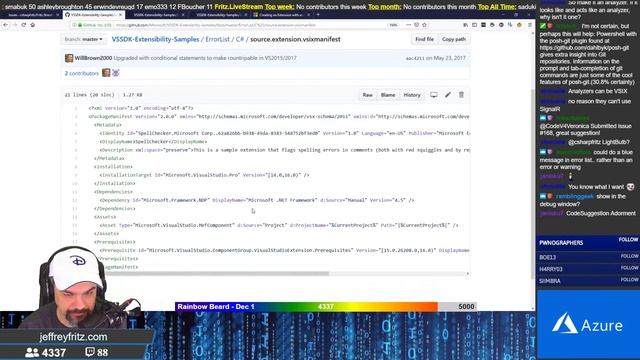Image resolution: width=640 pixels, height=360 pixels.
Task: Click the green lock site identity icon
Action: (x=80, y=25)
